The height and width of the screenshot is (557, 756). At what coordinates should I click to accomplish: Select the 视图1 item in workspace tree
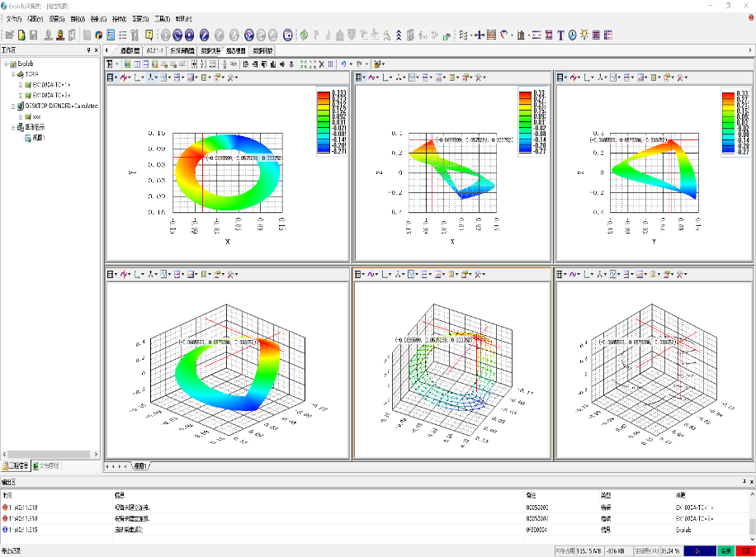[x=37, y=138]
